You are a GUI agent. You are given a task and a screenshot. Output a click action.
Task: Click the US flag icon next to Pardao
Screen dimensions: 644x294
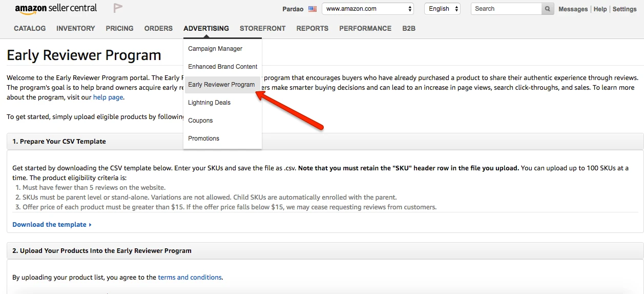pyautogui.click(x=313, y=9)
